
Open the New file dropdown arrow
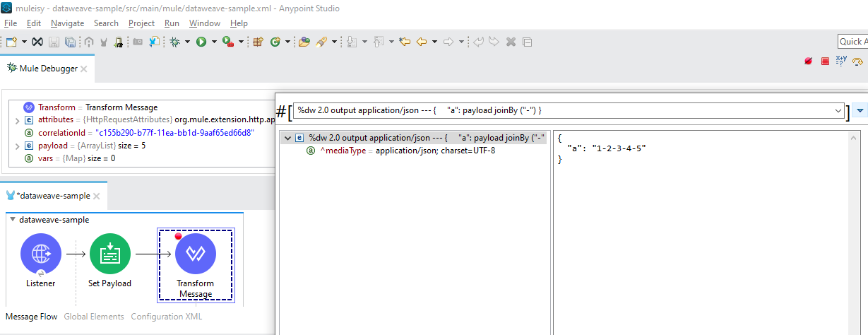[24, 42]
